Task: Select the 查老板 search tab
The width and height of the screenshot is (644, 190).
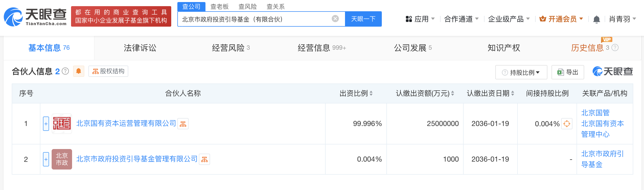Action: 219,6
